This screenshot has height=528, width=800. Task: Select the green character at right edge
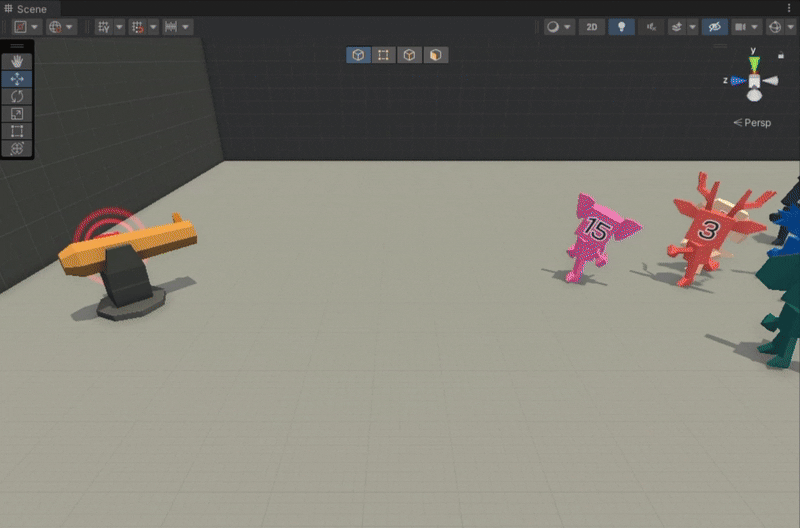tap(781, 311)
